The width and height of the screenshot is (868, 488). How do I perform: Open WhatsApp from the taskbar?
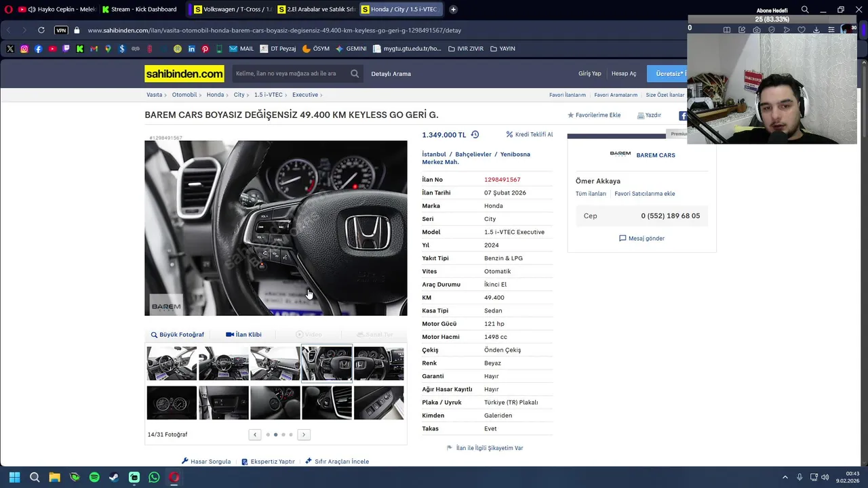tap(154, 477)
